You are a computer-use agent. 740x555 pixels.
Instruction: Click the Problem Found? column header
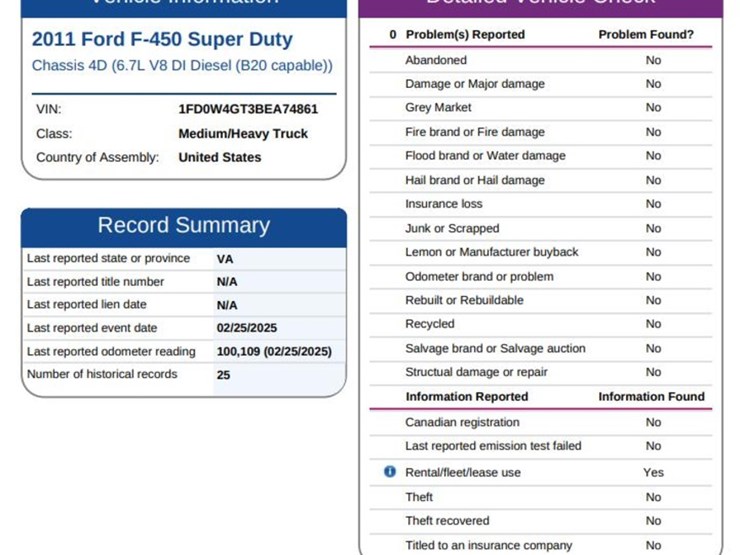click(x=646, y=35)
